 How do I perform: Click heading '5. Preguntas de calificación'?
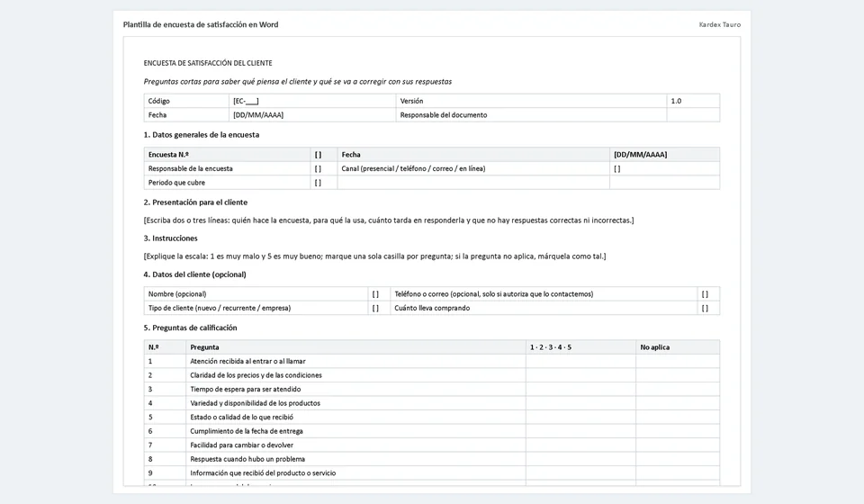pyautogui.click(x=190, y=328)
